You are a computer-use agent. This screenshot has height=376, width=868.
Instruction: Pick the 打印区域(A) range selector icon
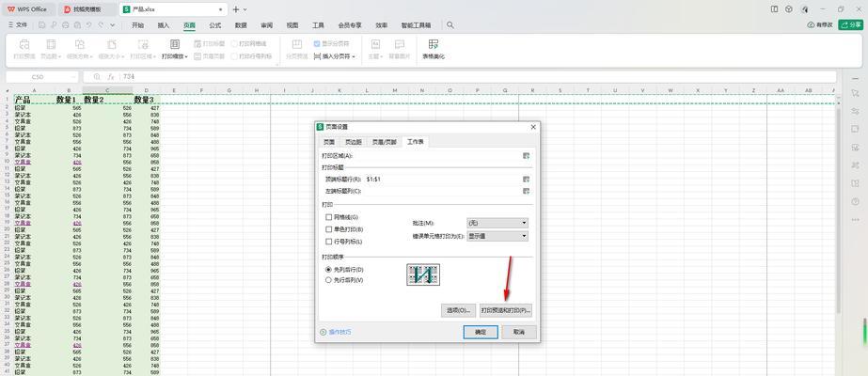527,156
